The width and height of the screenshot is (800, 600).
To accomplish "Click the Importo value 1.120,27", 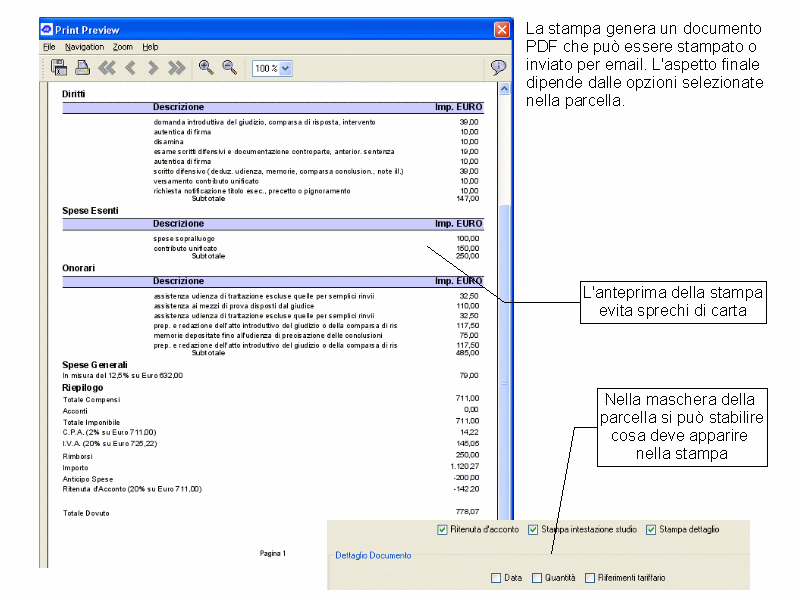I will coord(465,466).
